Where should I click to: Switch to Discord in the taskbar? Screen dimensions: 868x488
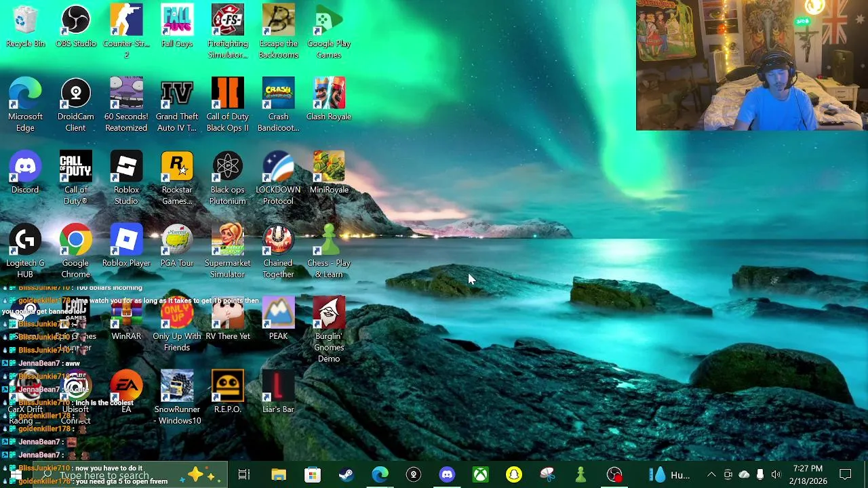(447, 474)
